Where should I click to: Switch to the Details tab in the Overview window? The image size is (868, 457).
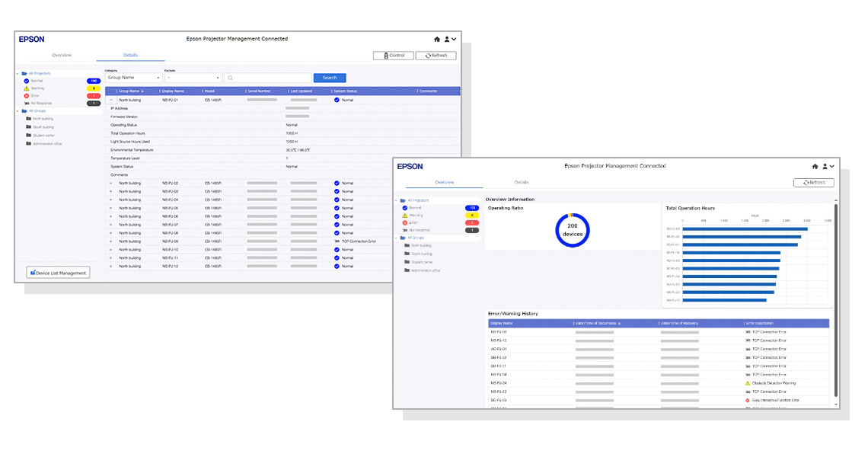click(x=522, y=183)
